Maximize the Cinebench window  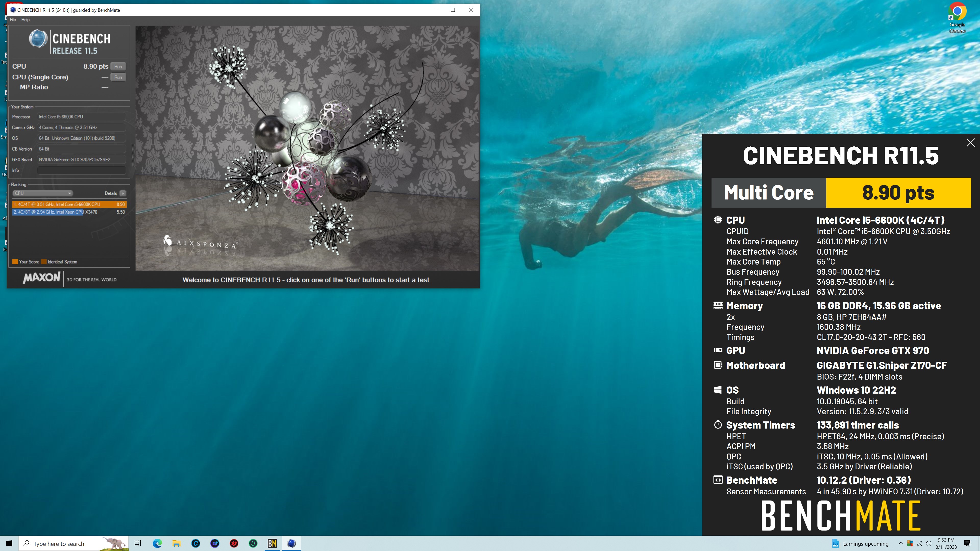[x=453, y=10]
